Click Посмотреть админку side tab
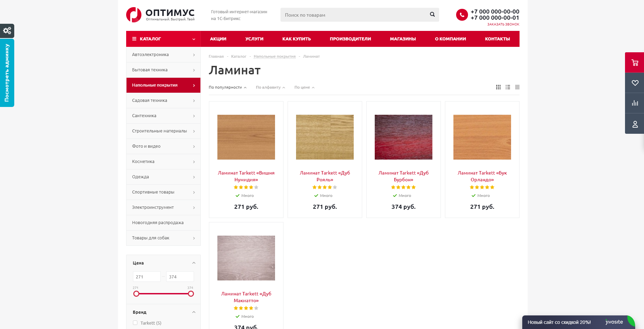 click(x=7, y=73)
